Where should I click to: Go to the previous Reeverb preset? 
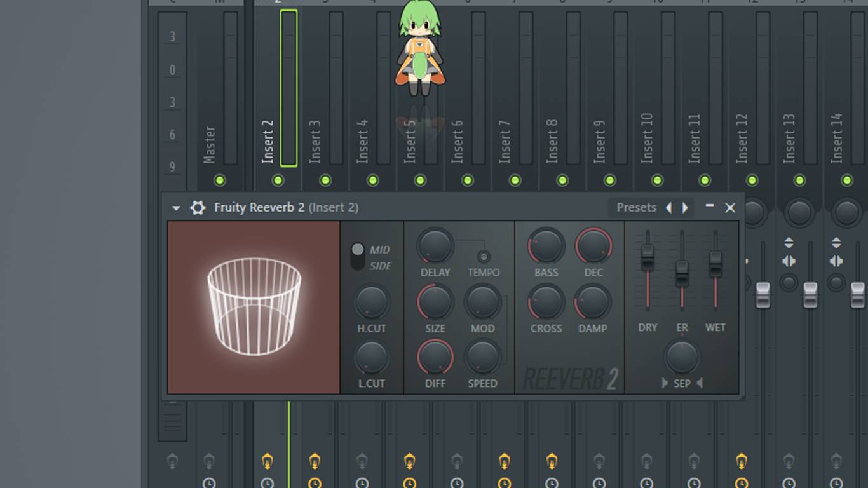668,208
